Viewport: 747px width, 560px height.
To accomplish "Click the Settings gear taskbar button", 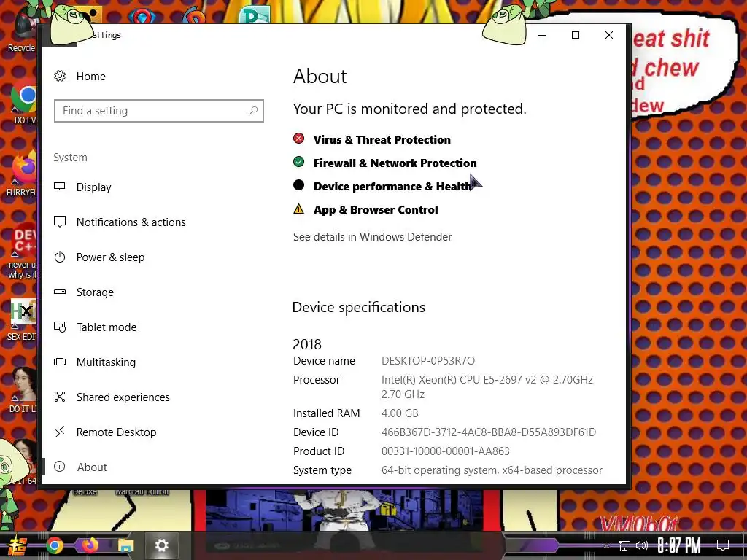I will 161,545.
